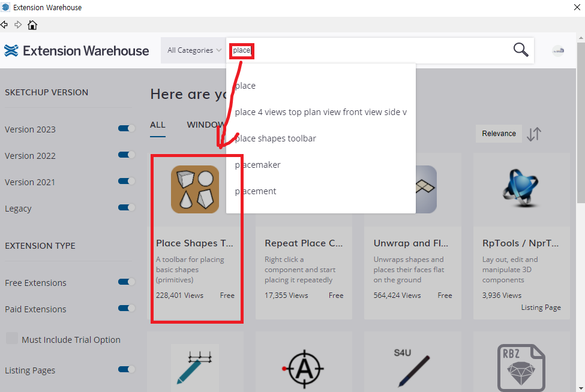
Task: Click the 'SKETCHUP VERSION' heading
Action: coord(47,92)
